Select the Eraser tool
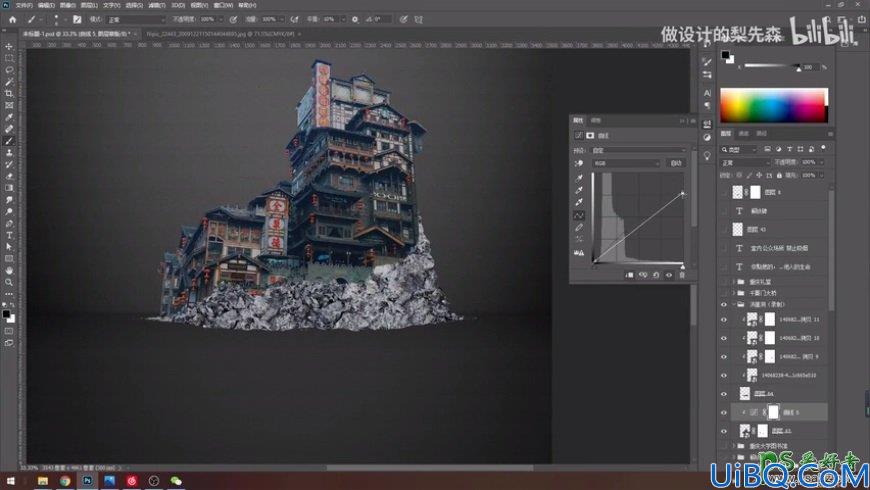 [x=9, y=176]
